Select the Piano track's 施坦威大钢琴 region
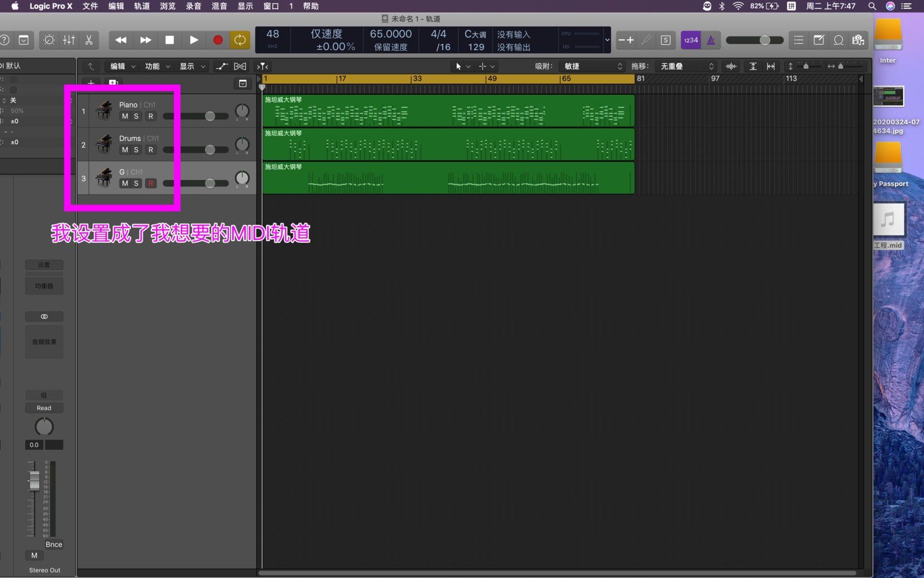Screen dimensions: 924x578 click(x=448, y=110)
